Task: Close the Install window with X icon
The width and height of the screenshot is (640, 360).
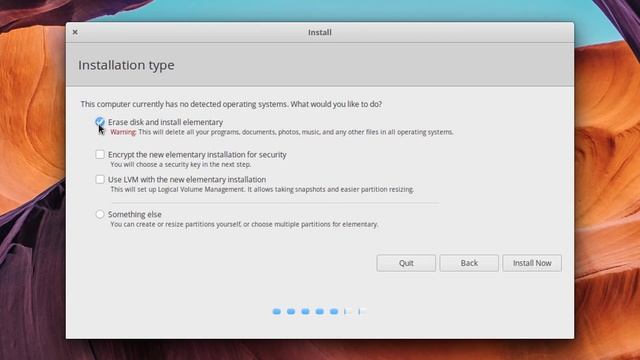Action: [x=75, y=32]
